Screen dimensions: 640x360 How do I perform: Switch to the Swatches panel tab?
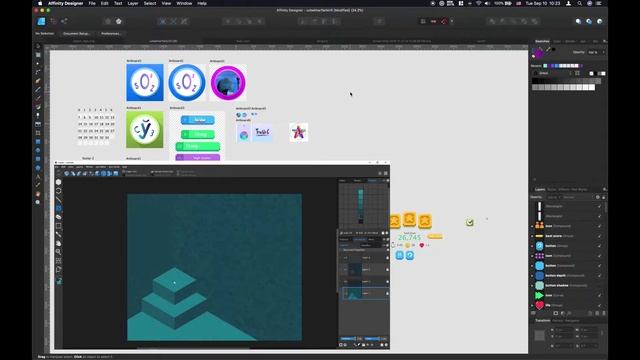click(542, 41)
